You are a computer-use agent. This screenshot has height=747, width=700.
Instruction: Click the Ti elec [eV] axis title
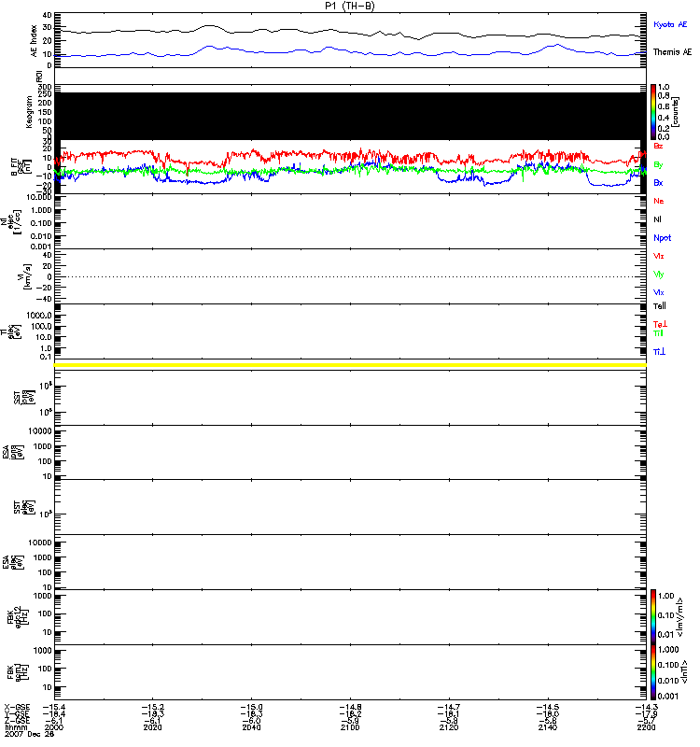tap(11, 331)
